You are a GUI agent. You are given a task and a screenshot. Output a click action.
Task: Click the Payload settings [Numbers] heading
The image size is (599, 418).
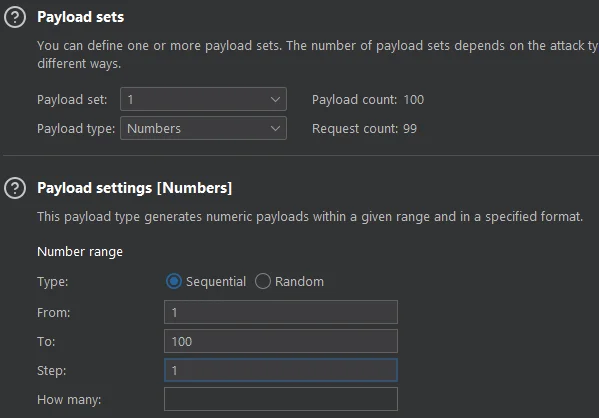point(134,188)
